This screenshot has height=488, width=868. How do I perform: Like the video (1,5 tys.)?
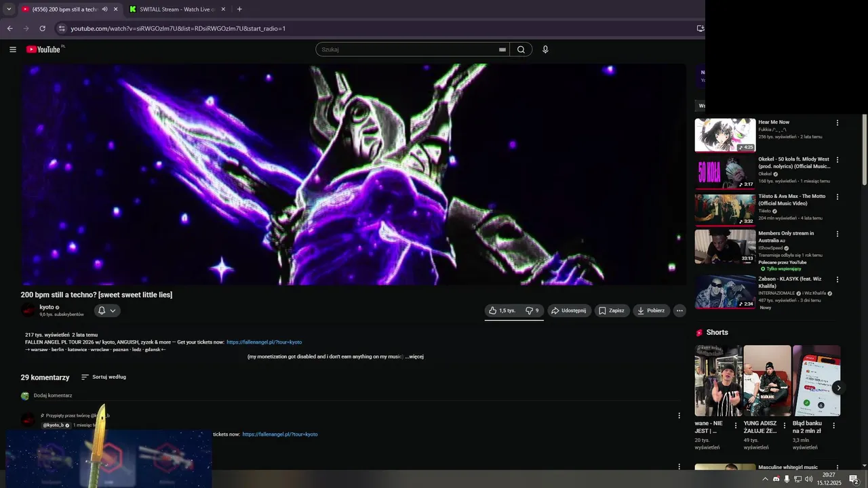coord(502,310)
